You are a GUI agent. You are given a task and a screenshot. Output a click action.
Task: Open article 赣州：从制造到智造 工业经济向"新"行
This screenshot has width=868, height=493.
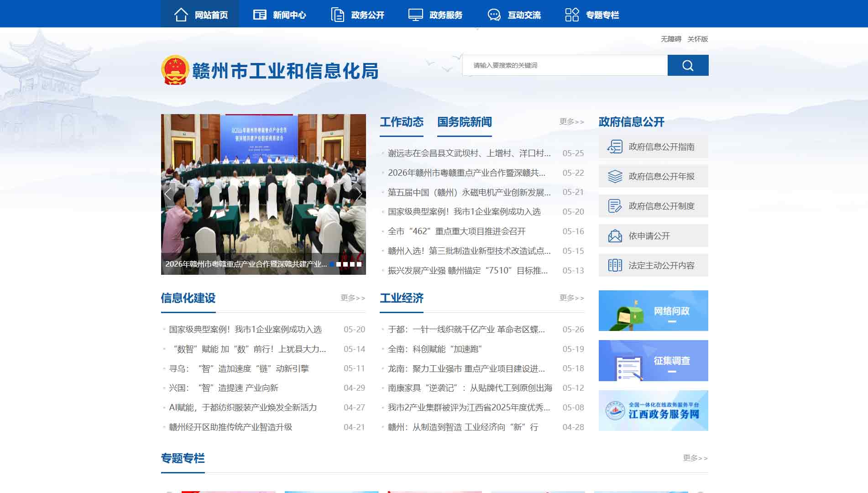463,427
